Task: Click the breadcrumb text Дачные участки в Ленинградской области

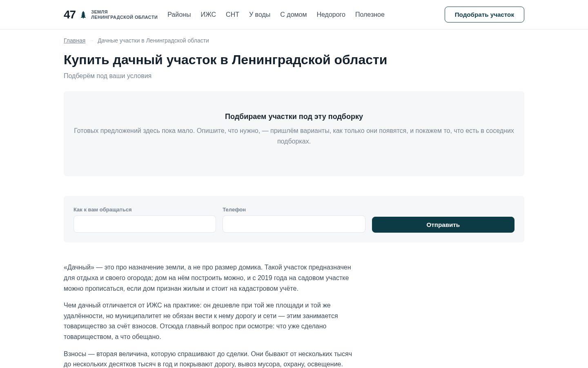Action: (x=153, y=40)
